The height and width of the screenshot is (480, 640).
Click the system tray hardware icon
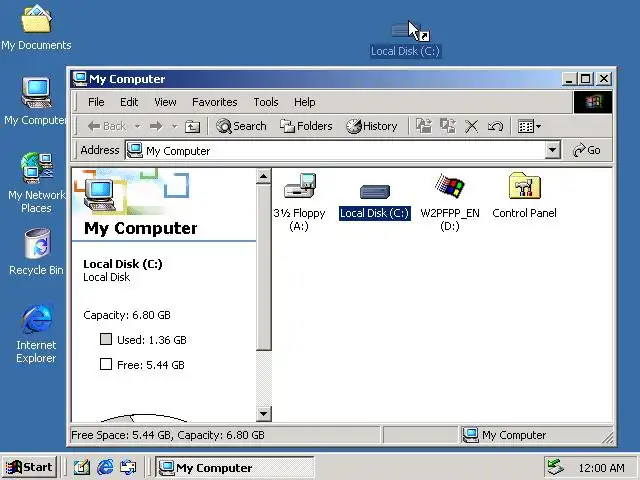click(x=556, y=467)
